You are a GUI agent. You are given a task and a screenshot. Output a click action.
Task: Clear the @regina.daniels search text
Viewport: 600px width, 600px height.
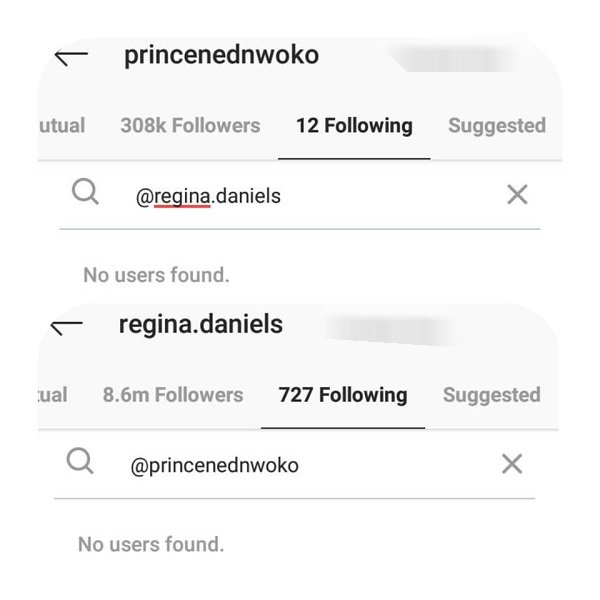517,195
